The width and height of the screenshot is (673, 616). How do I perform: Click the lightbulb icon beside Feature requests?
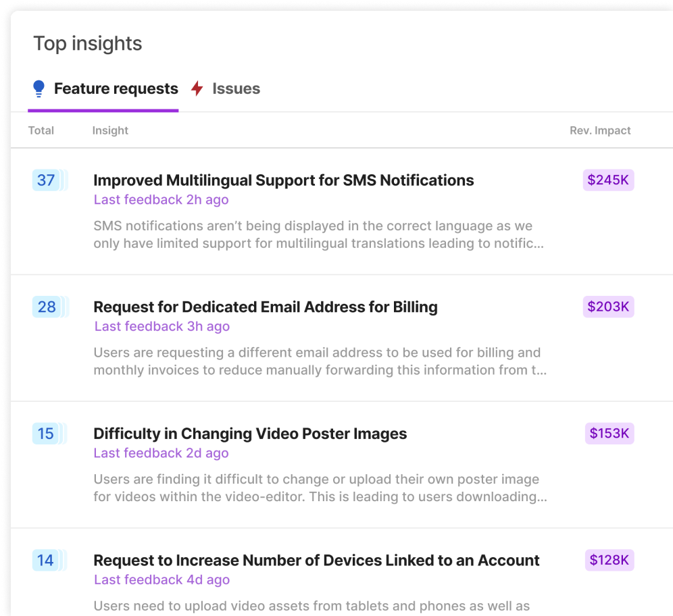point(39,88)
